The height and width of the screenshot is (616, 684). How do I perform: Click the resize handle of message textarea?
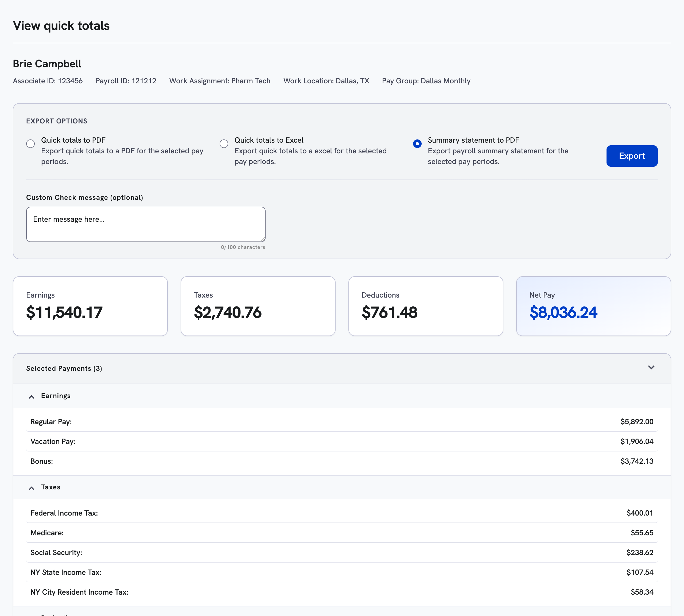[x=263, y=239]
